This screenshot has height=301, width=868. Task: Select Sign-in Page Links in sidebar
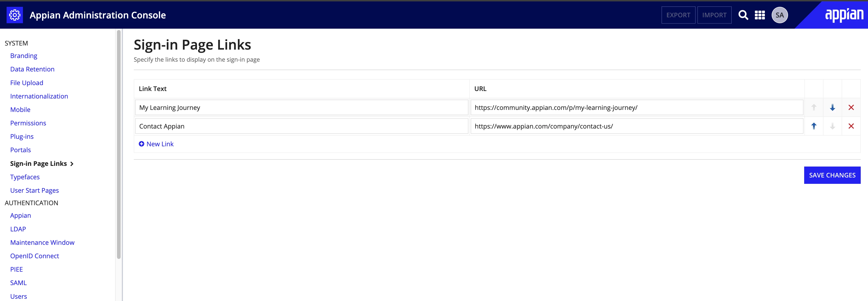pos(38,164)
